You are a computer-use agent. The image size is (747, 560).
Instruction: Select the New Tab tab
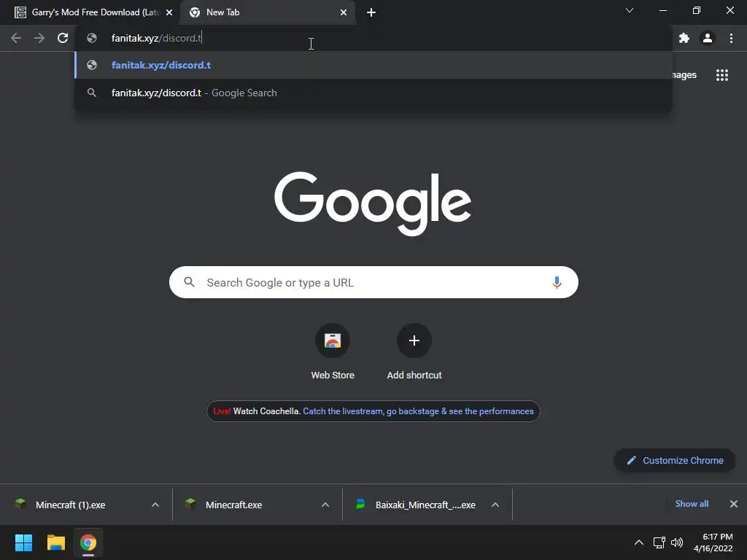click(x=267, y=12)
